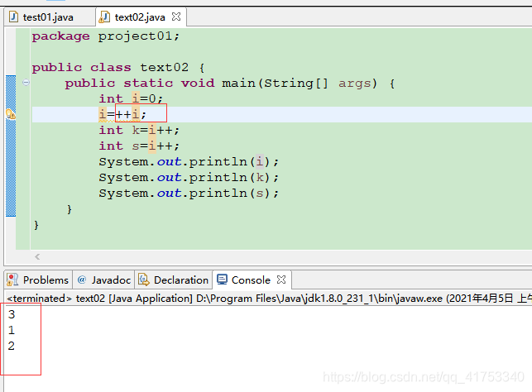Click on 'public class text02 {' line
Viewport: 532px width, 392px height.
pos(118,67)
